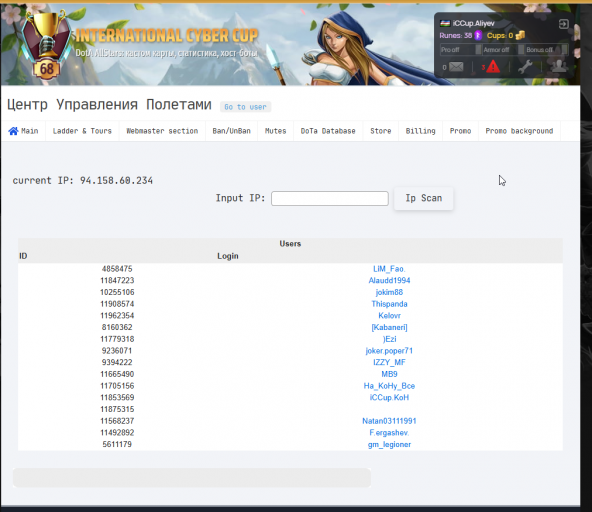The height and width of the screenshot is (512, 592).
Task: Click the purple rune icon
Action: (478, 35)
